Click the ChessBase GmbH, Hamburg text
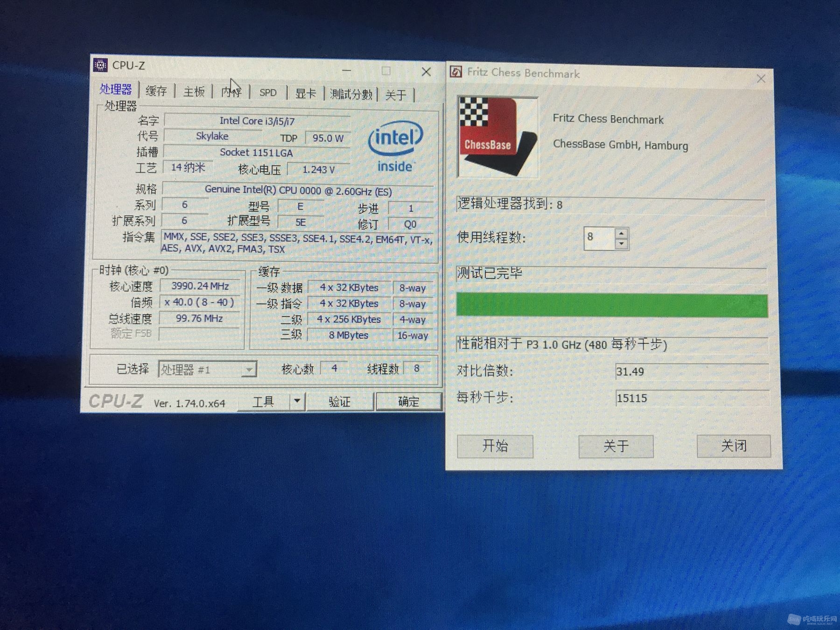Screen dimensions: 840x630 [x=621, y=145]
